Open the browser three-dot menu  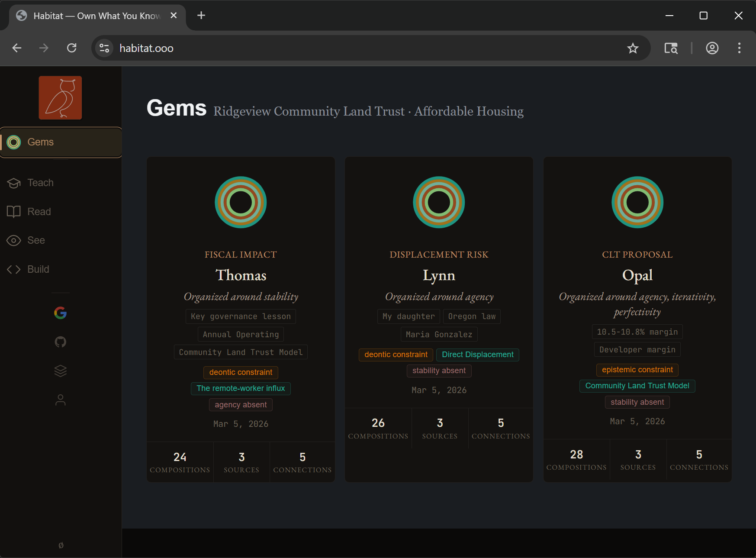[739, 48]
